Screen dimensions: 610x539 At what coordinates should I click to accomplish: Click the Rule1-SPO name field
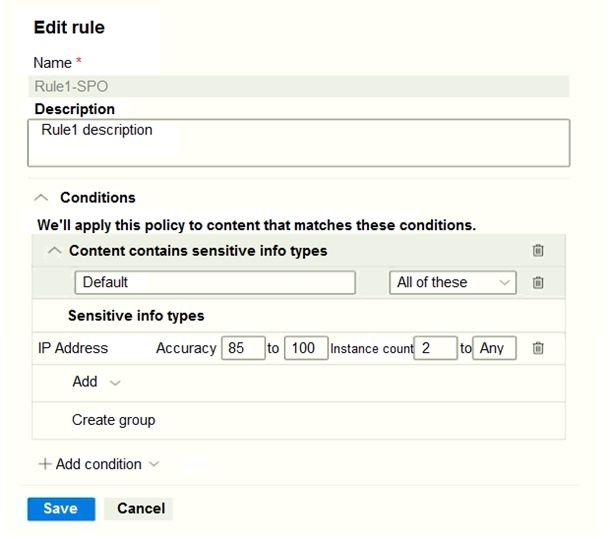299,86
